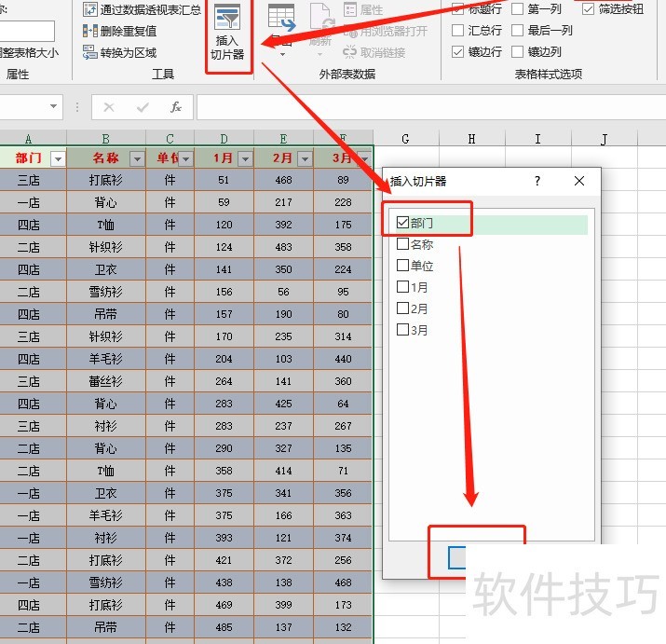
Task: Click Summarize with PivotTable (通过数据透视表汇总)
Action: [142, 9]
